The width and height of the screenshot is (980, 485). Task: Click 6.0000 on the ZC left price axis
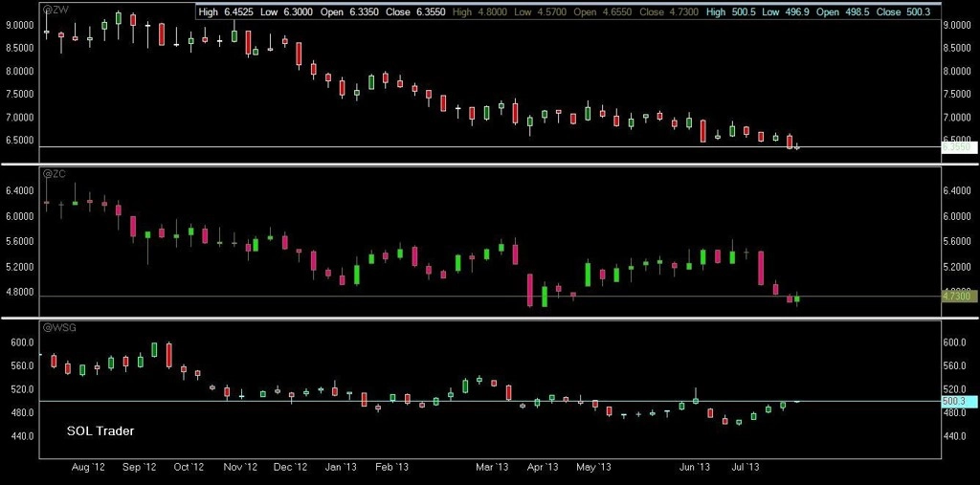coord(20,216)
